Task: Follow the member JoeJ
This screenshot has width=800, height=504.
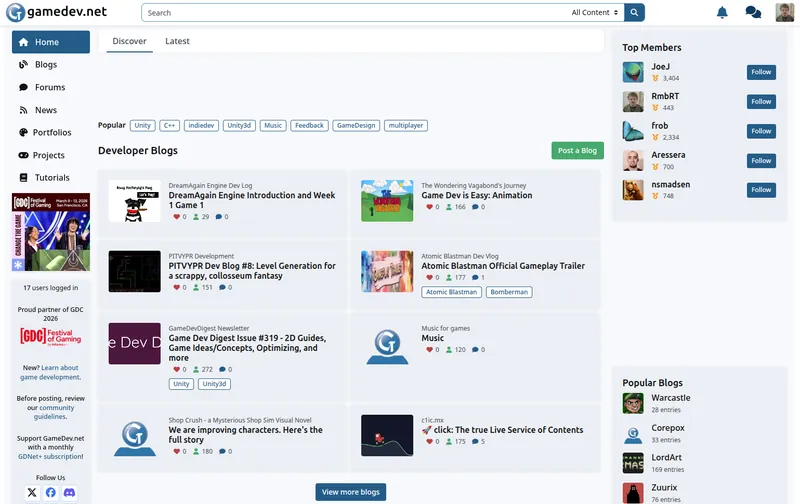Action: coord(761,72)
